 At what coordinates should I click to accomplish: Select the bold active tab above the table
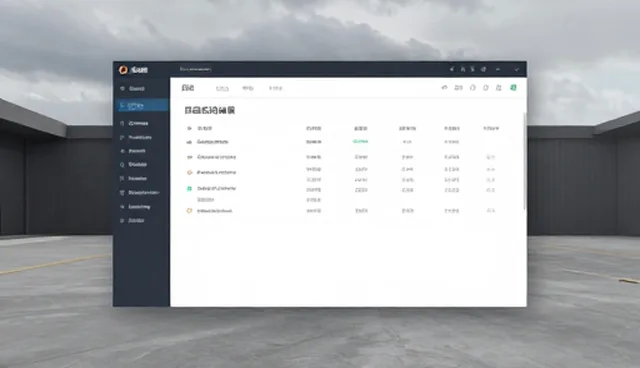188,88
